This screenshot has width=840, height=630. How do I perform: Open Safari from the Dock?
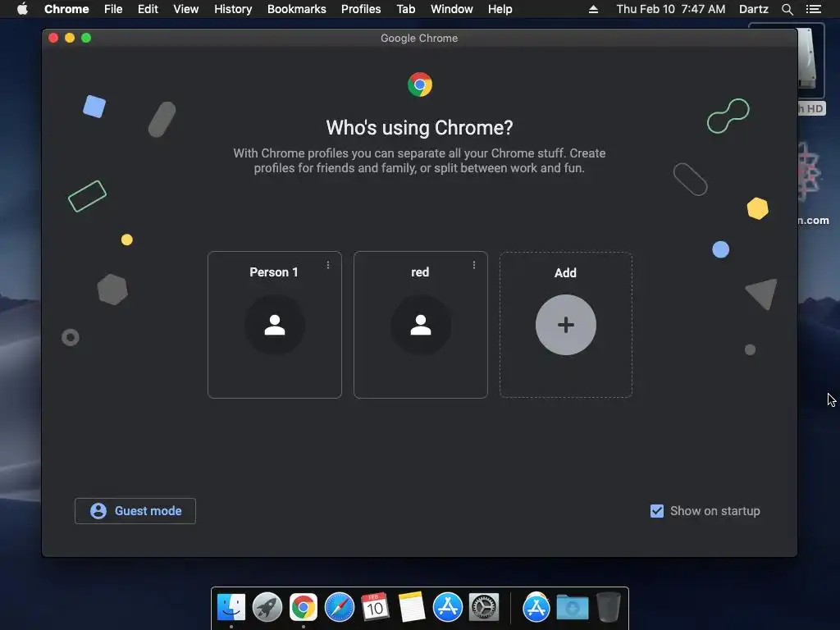click(x=340, y=607)
